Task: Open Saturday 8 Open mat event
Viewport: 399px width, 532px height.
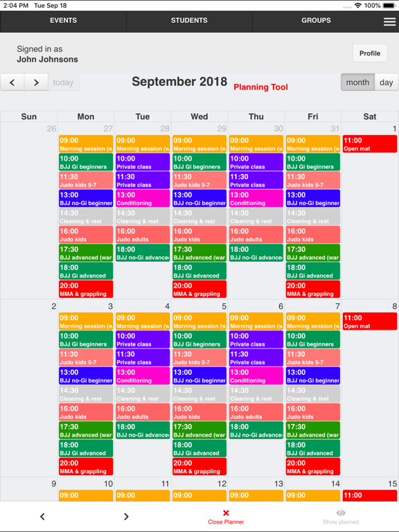Action: (x=369, y=321)
